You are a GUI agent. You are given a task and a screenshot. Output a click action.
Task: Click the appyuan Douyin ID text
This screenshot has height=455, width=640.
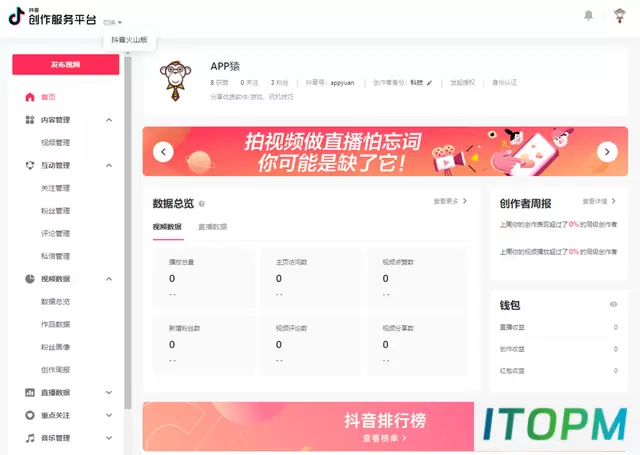[342, 83]
